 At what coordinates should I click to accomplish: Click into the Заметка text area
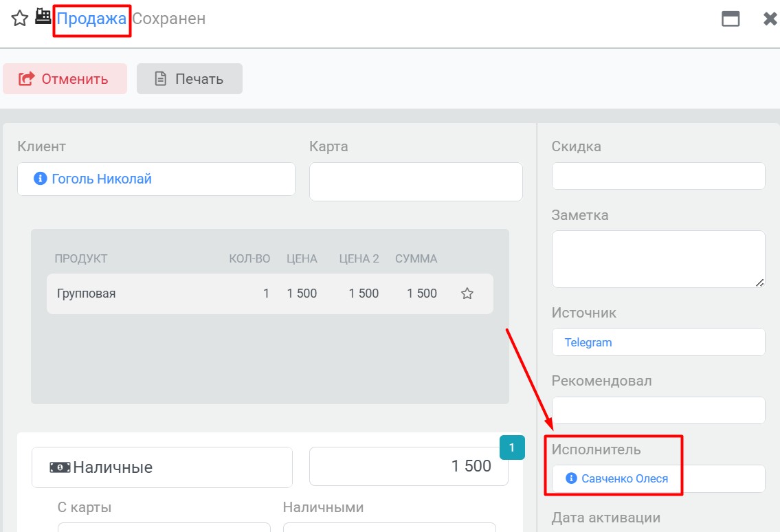[658, 259]
